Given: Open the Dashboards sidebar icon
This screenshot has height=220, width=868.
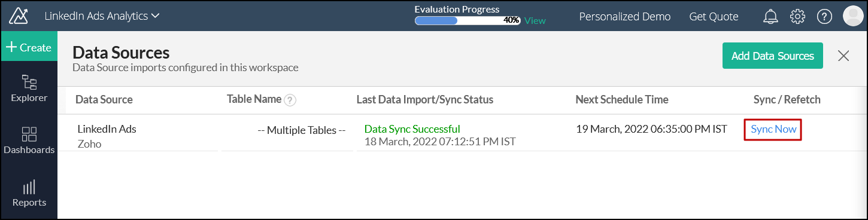Looking at the screenshot, I should [x=29, y=140].
